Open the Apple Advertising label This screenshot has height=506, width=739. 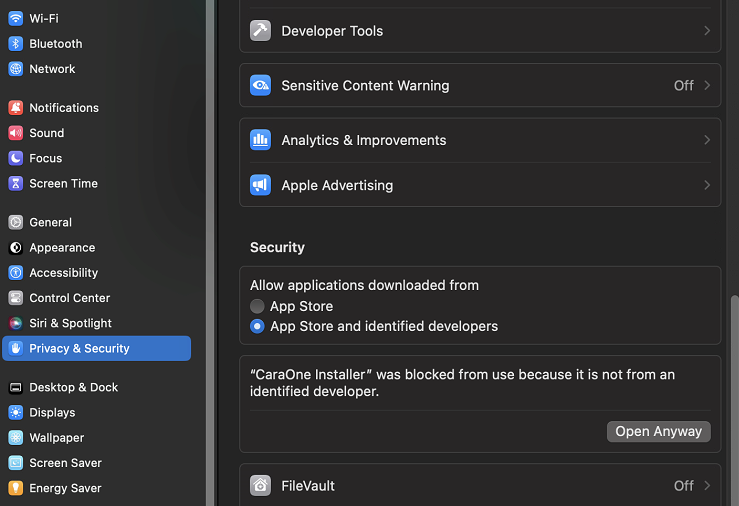coord(337,186)
